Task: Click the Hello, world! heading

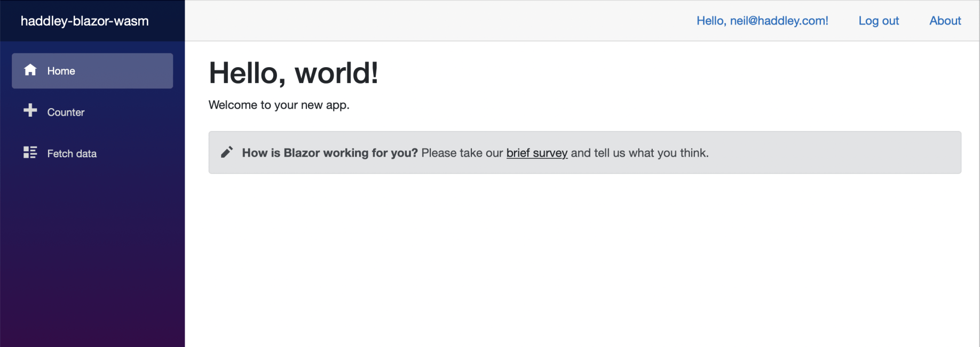Action: (x=293, y=72)
